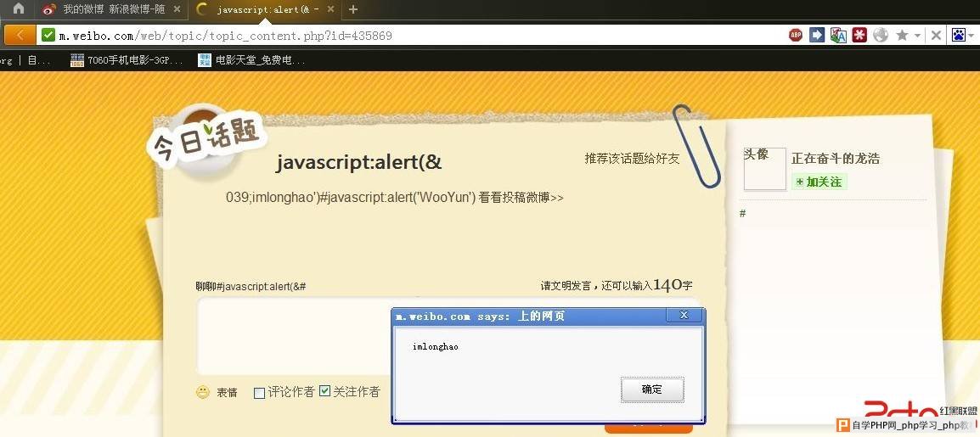The height and width of the screenshot is (437, 980).
Task: Stop loading with the address bar X
Action: [x=936, y=35]
